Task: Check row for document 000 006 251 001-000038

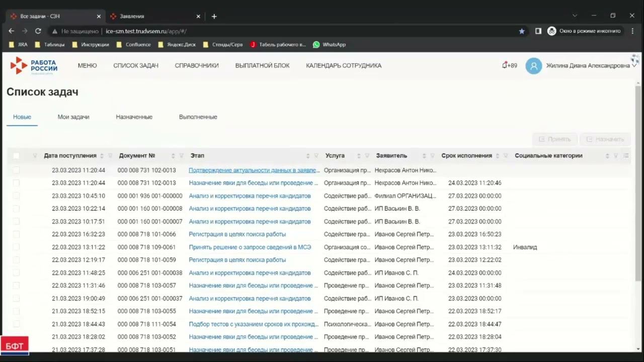Action: click(x=16, y=273)
